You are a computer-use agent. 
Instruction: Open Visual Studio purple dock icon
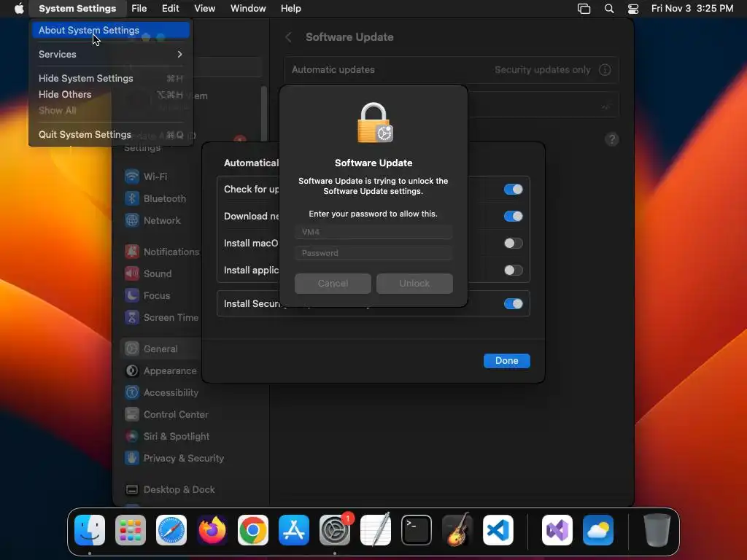coord(557,530)
